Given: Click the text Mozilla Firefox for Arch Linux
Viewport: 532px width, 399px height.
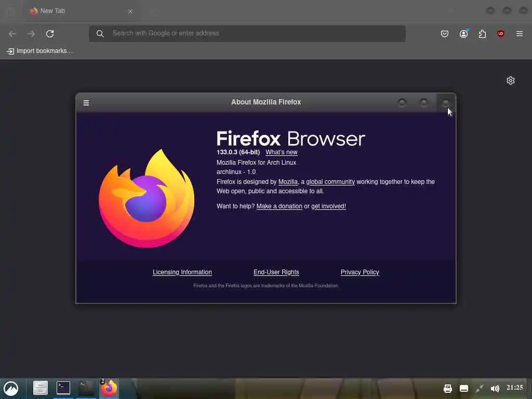Looking at the screenshot, I should pyautogui.click(x=256, y=163).
